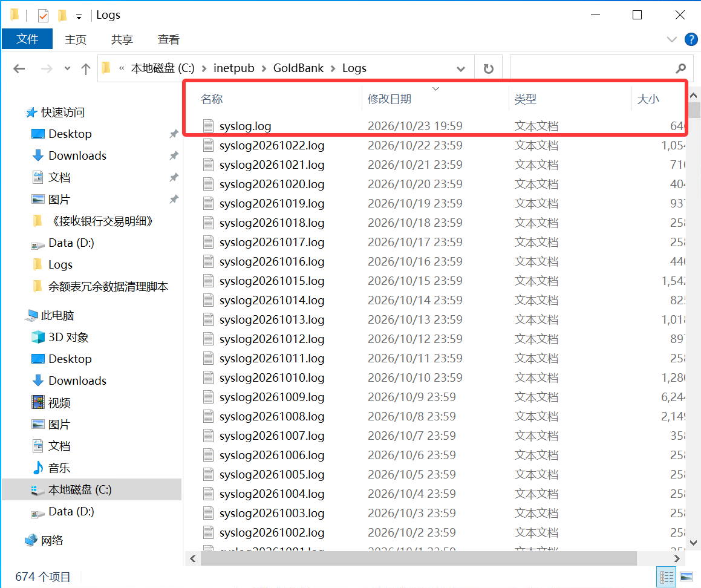Select 网络 in the navigation pane
The width and height of the screenshot is (701, 588).
(52, 541)
